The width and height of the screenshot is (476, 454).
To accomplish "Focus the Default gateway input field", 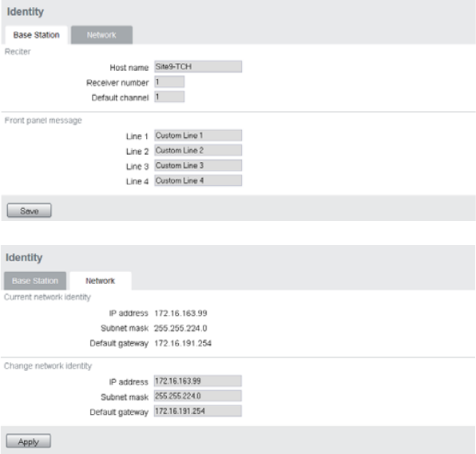I will pyautogui.click(x=198, y=411).
